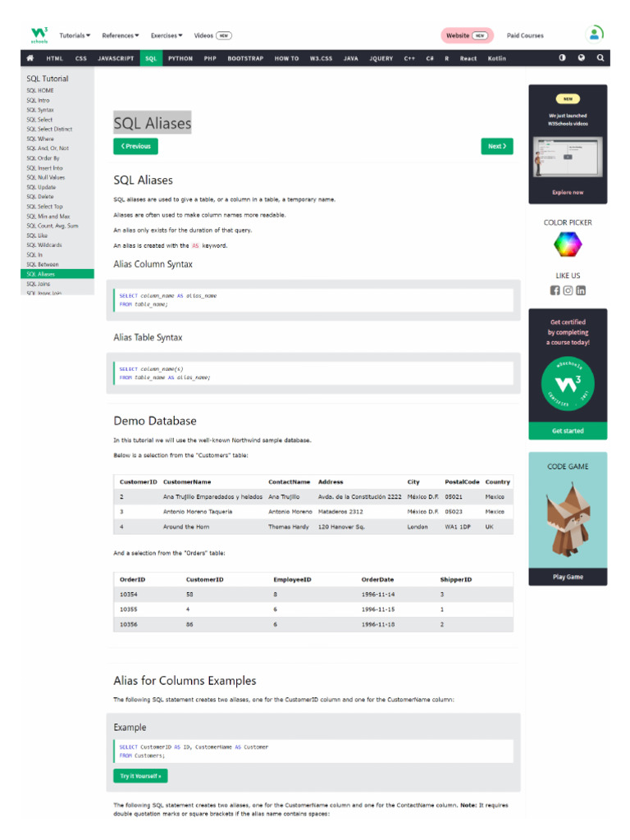The image size is (630, 840).
Task: Open SQL Null Values in sidebar
Action: tap(46, 177)
